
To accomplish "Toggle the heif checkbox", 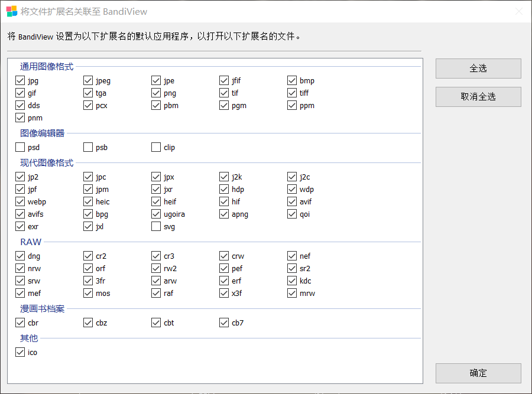I will [x=156, y=202].
